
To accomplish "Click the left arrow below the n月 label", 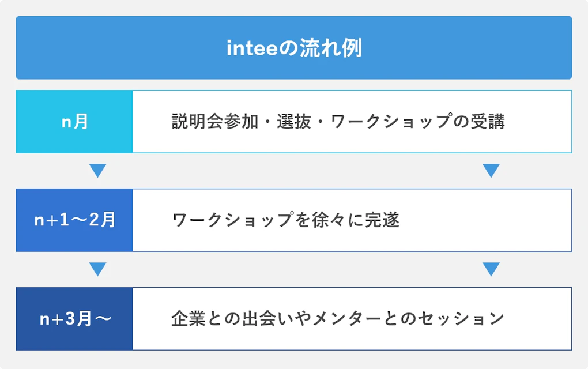I will (x=98, y=171).
